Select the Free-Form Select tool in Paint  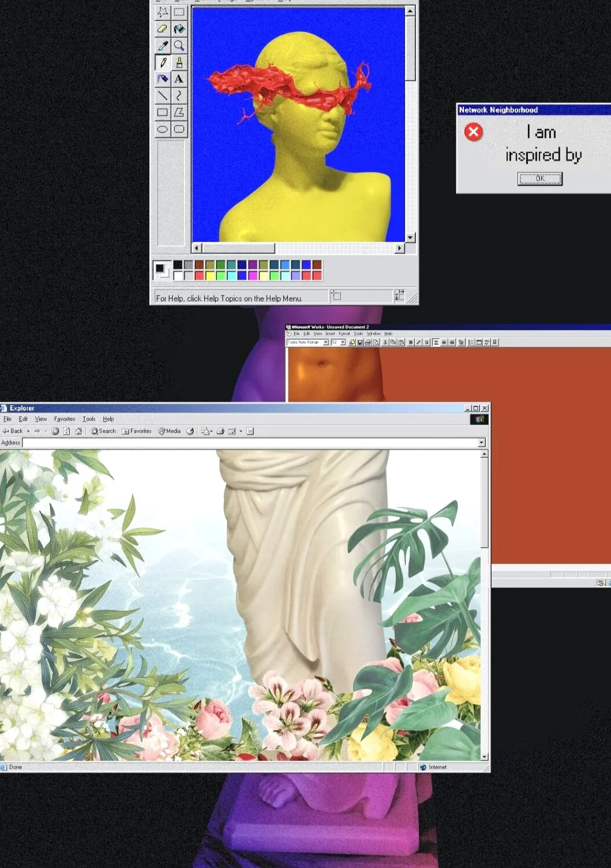click(163, 12)
